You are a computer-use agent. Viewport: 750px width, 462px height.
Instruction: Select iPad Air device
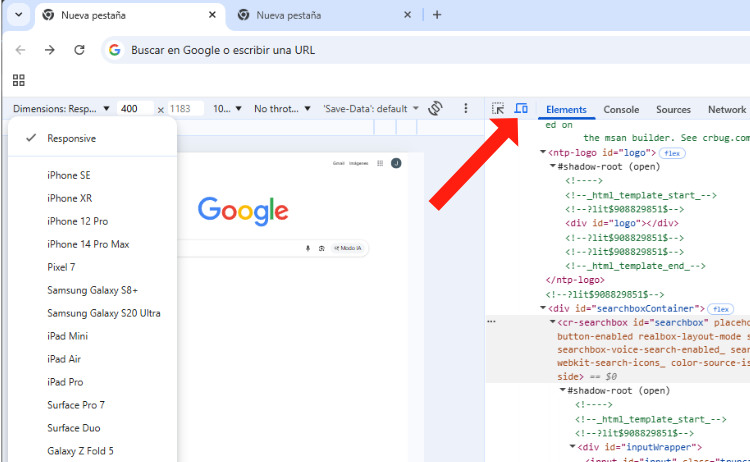click(93, 359)
